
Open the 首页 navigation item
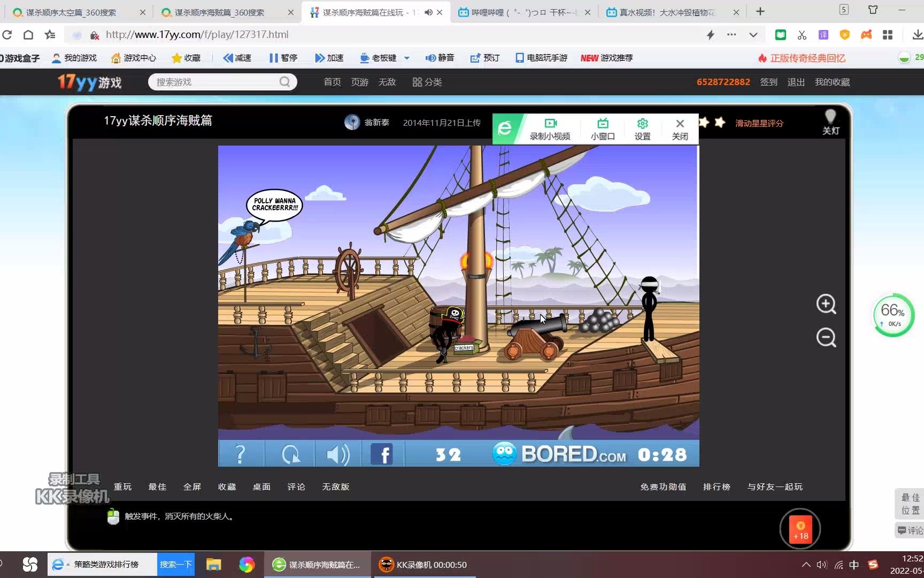(332, 82)
